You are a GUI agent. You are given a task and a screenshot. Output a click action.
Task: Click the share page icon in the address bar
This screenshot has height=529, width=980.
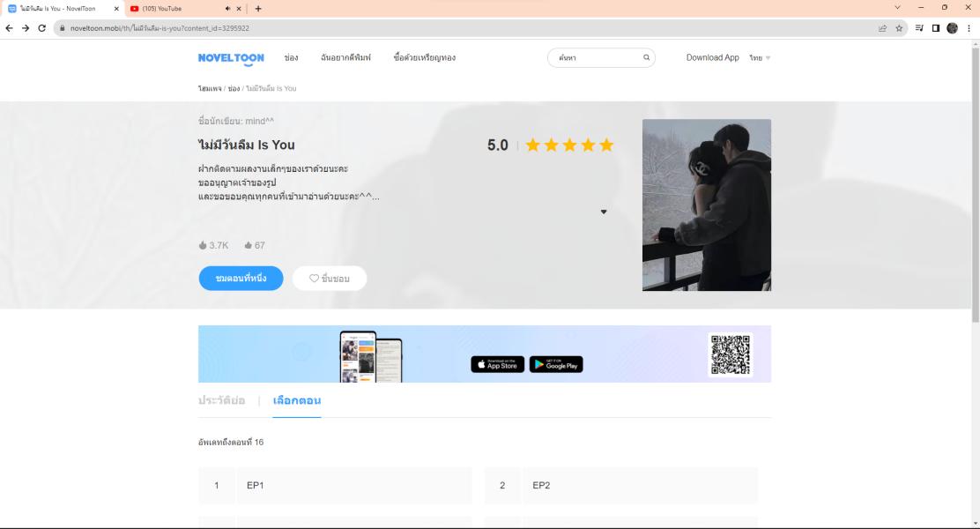882,28
